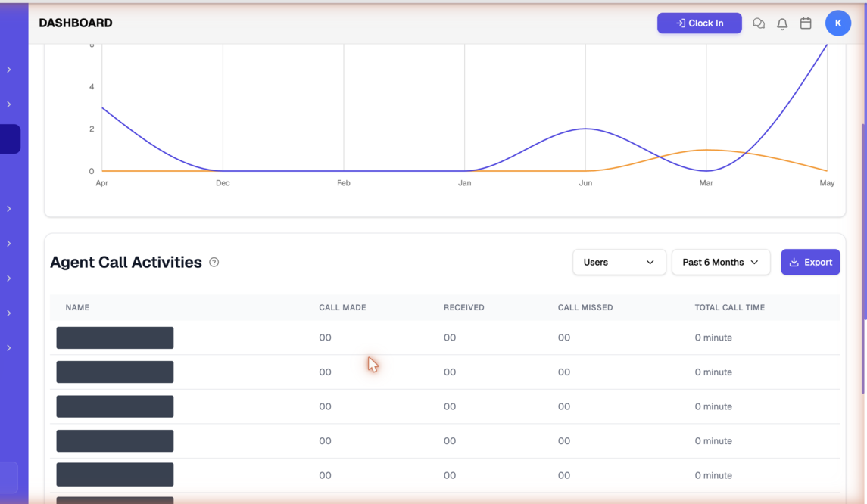Open the Users dropdown
Image resolution: width=867 pixels, height=504 pixels.
(x=619, y=262)
